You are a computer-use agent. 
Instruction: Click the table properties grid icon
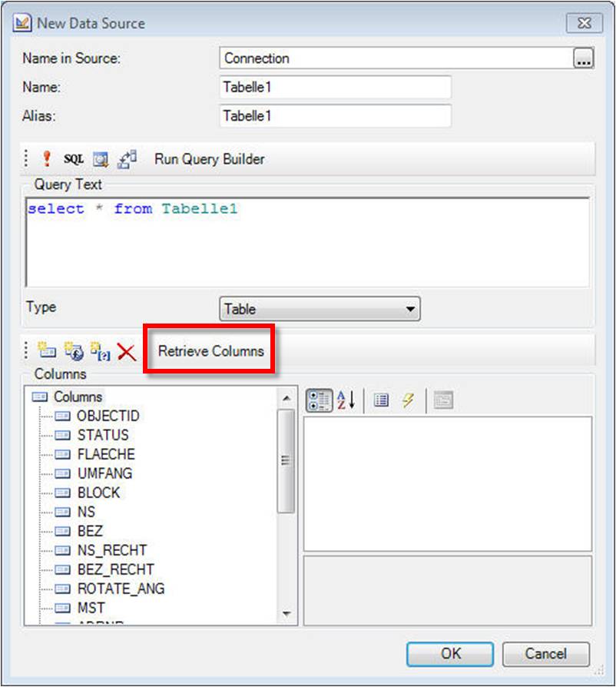point(381,400)
